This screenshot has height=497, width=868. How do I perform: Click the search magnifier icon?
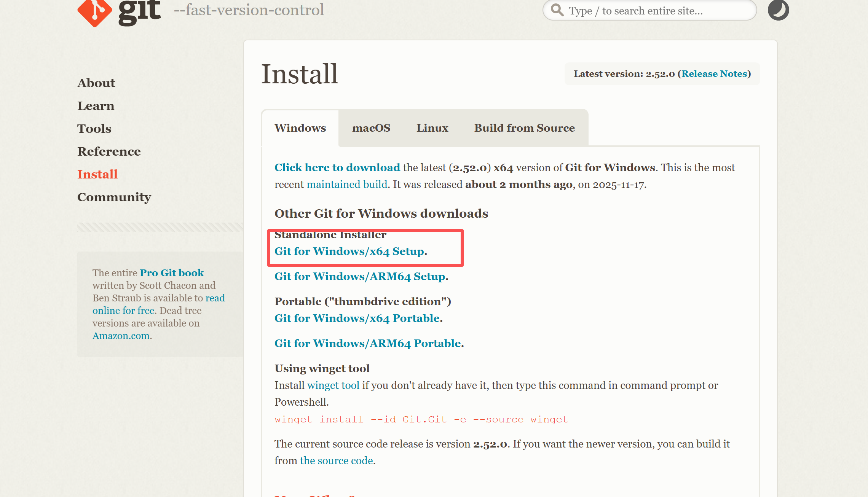(x=557, y=10)
